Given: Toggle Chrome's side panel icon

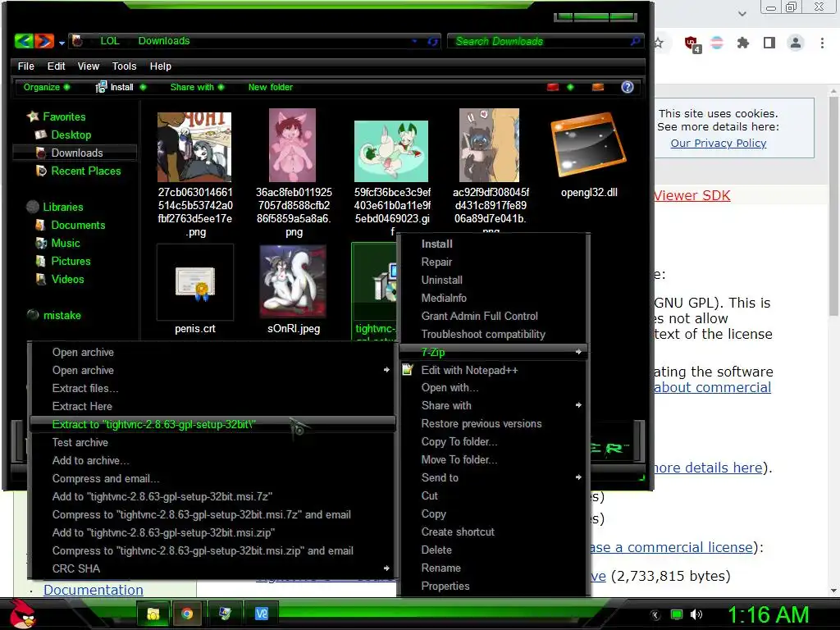Looking at the screenshot, I should pyautogui.click(x=769, y=43).
